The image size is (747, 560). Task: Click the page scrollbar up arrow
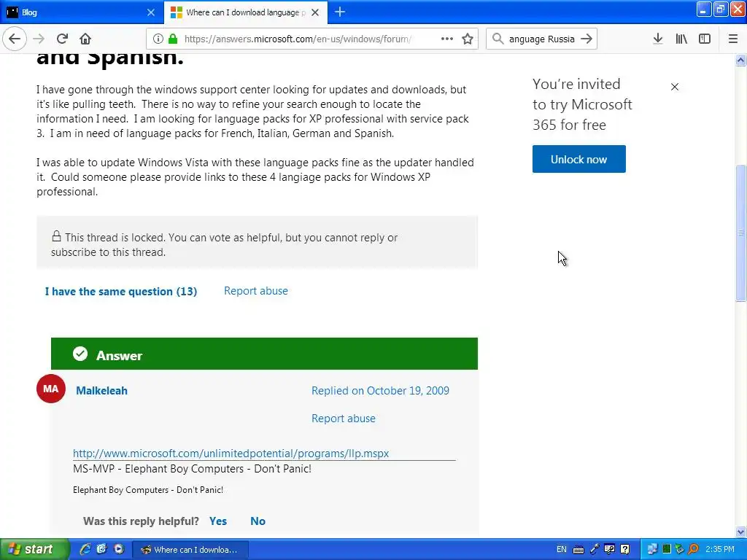click(x=741, y=60)
